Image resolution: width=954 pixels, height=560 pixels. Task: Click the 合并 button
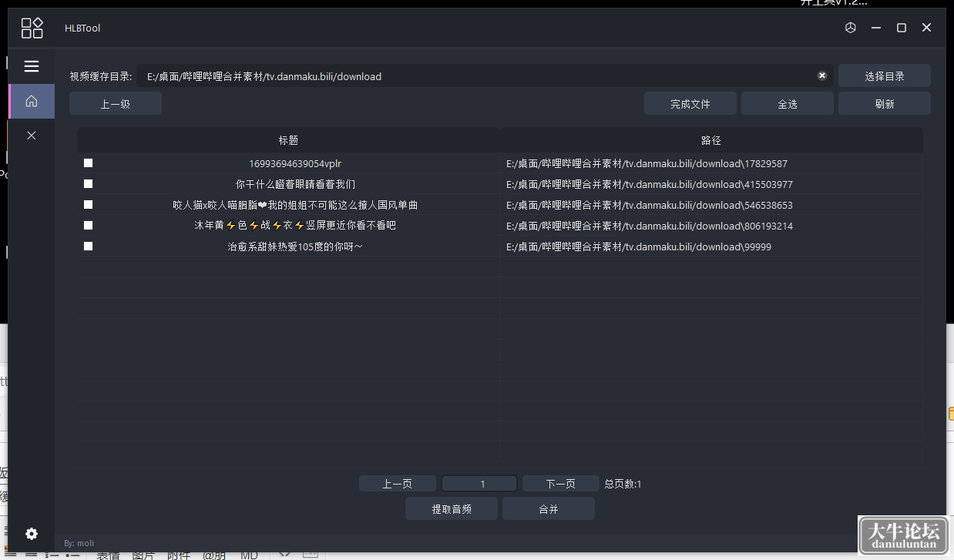549,509
